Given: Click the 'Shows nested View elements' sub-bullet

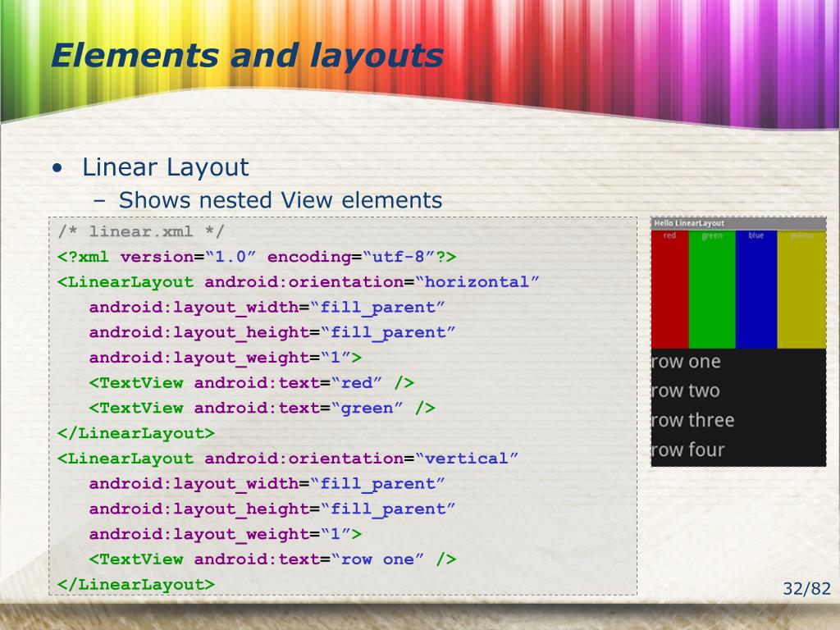Looking at the screenshot, I should 281,200.
